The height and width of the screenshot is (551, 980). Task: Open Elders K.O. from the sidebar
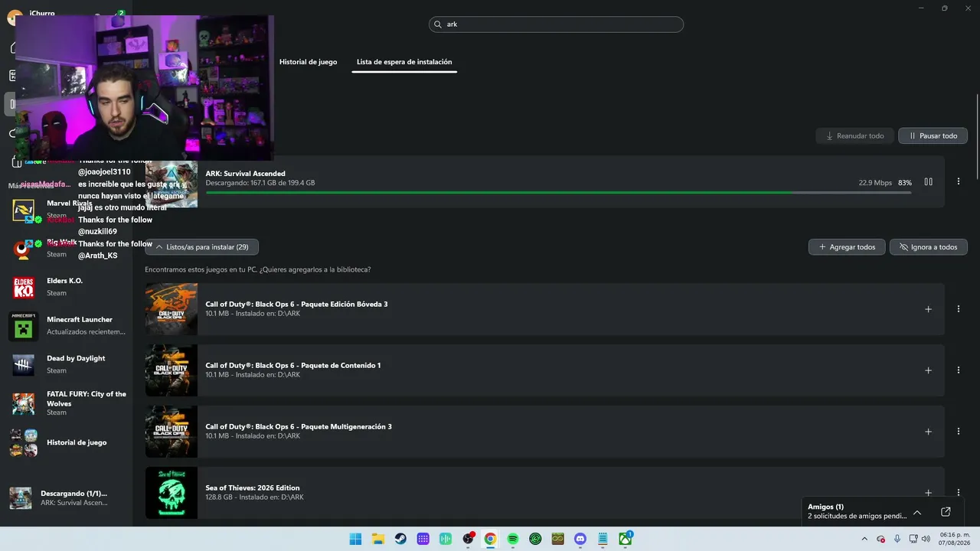click(67, 287)
